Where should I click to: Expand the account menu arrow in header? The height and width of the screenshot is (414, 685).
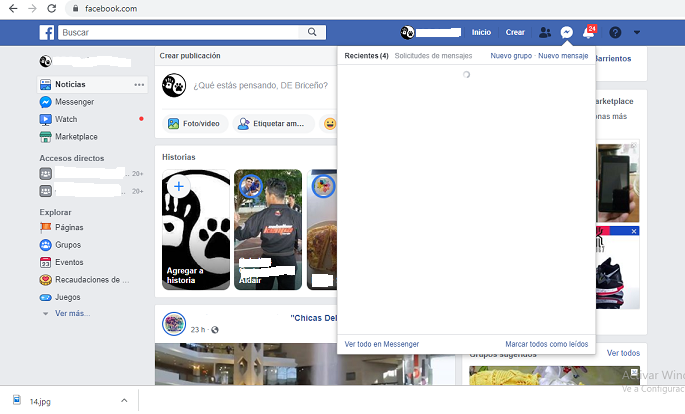tap(637, 32)
